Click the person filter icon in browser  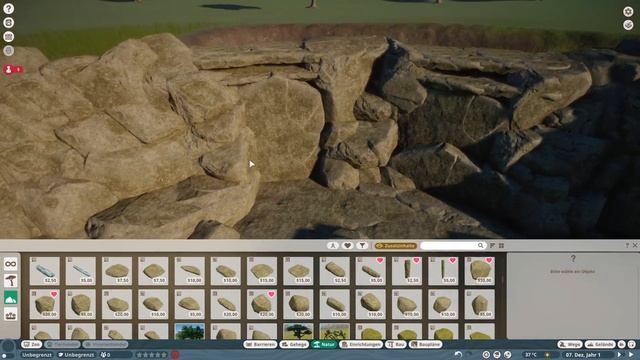point(333,245)
